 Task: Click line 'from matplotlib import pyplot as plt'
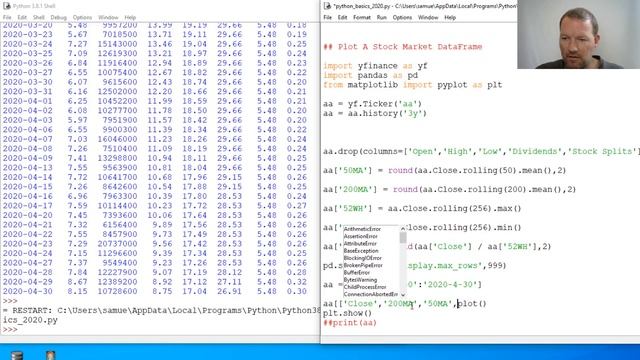click(412, 85)
